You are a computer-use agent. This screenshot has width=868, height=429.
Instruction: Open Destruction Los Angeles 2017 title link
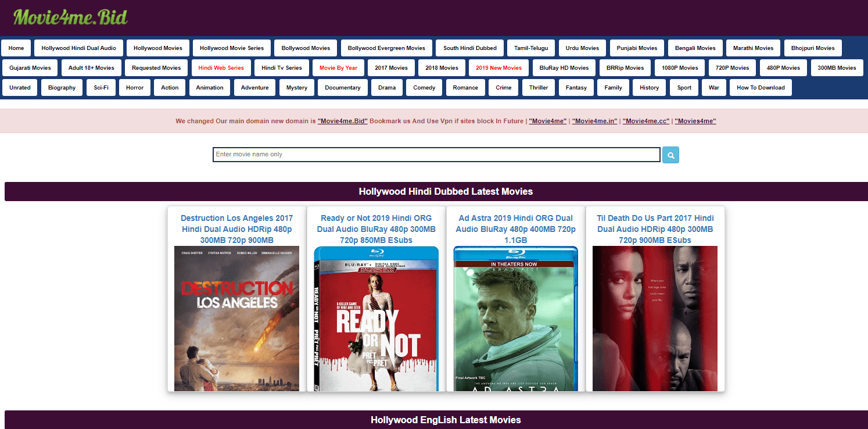point(236,229)
